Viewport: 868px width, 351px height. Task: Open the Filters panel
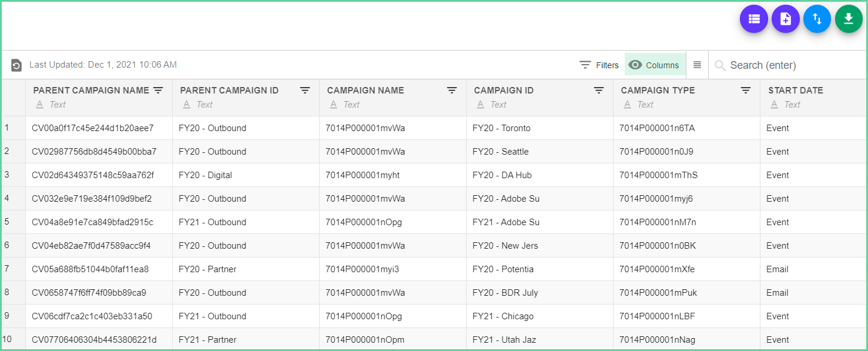point(599,65)
